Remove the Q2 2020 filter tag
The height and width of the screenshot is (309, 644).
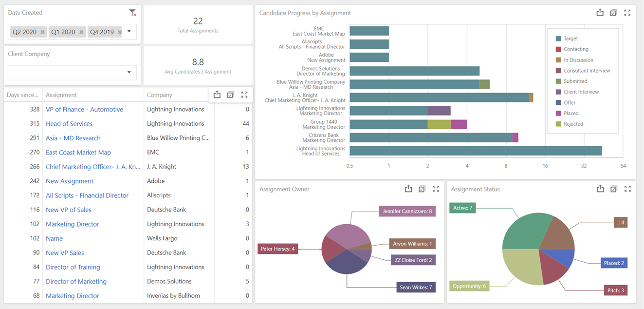pyautogui.click(x=41, y=32)
